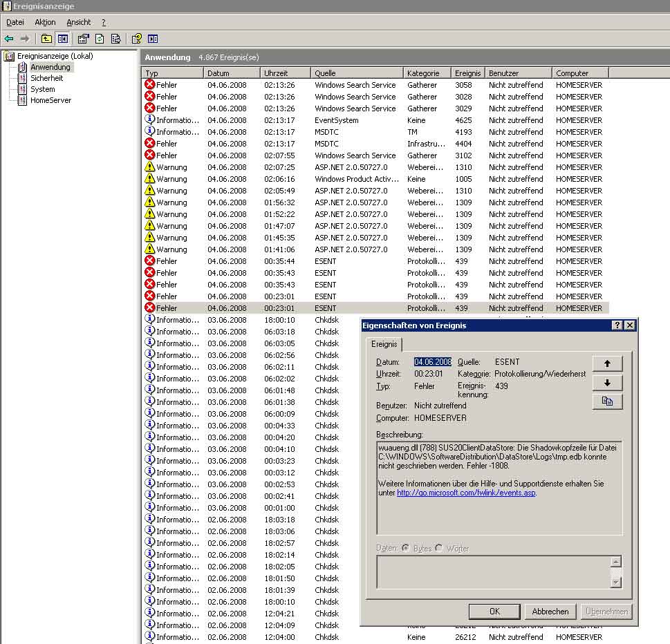Select the MSDTC event 4193 row
The height and width of the screenshot is (644, 670).
[x=375, y=132]
